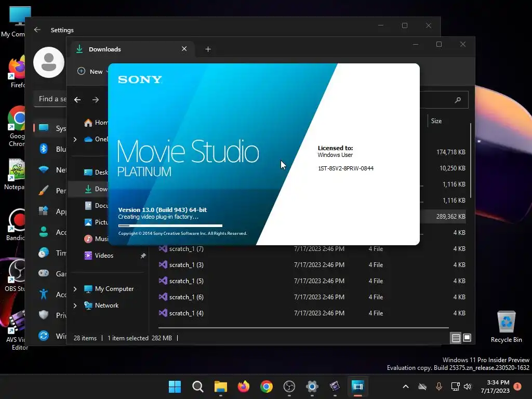Select file scratch_1 (3)

(187, 264)
